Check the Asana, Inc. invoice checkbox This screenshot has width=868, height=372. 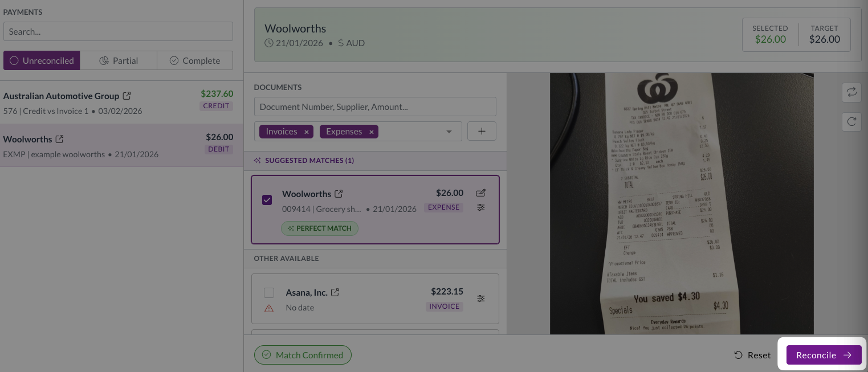(x=269, y=293)
